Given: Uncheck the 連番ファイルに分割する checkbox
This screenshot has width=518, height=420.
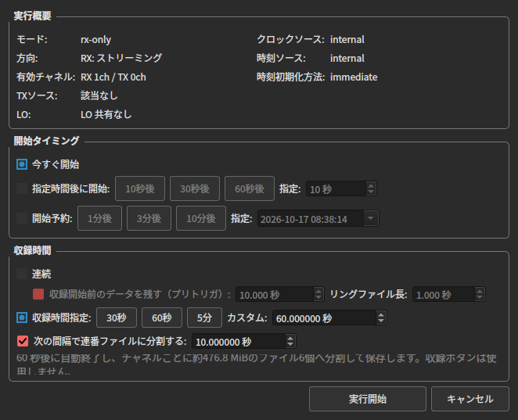Looking at the screenshot, I should (x=23, y=341).
